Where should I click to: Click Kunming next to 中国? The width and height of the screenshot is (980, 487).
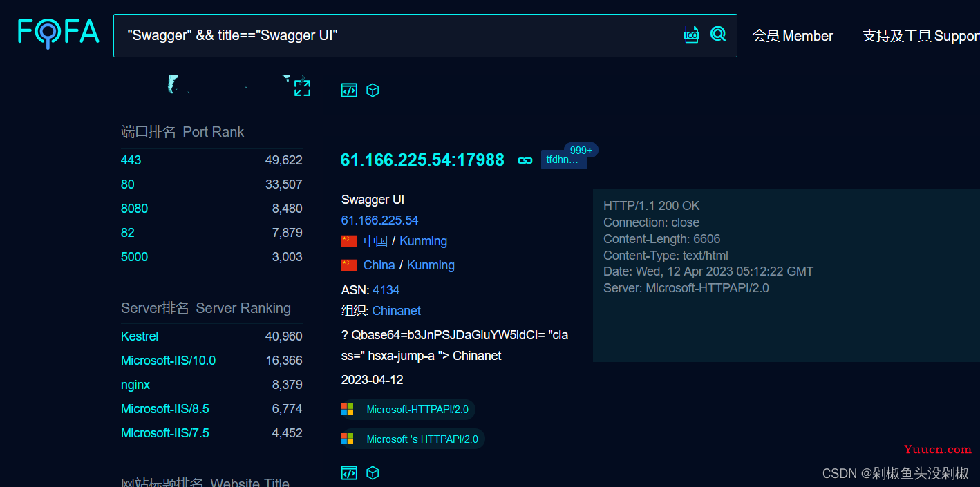(424, 241)
